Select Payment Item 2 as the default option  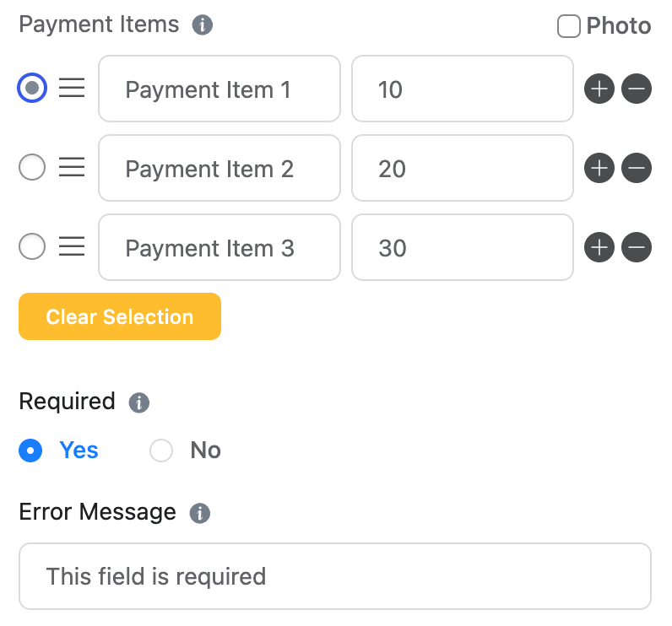click(32, 168)
